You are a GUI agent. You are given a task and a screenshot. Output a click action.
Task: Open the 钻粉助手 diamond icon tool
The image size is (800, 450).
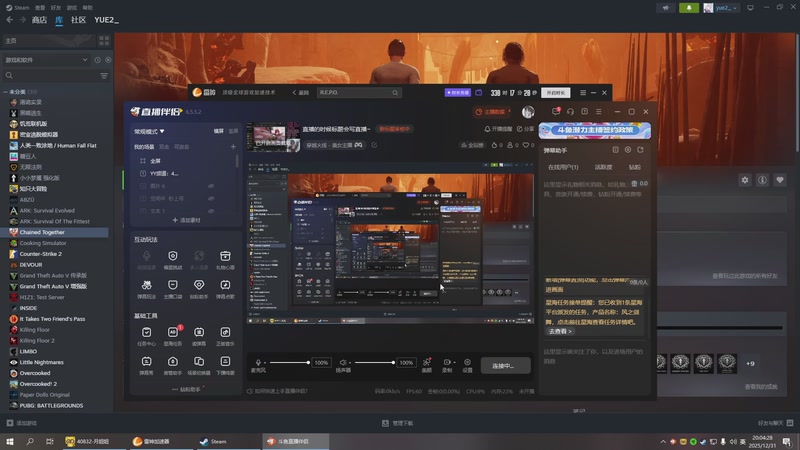click(199, 288)
